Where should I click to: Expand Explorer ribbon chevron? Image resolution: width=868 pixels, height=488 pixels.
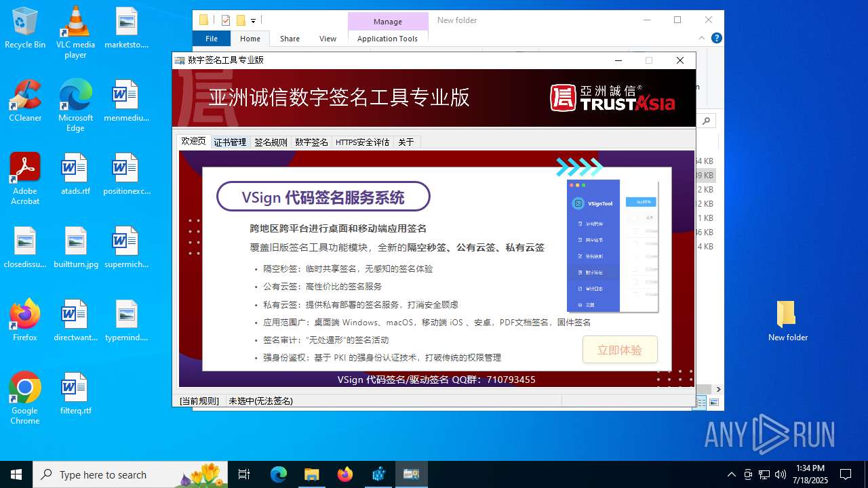[x=702, y=39]
